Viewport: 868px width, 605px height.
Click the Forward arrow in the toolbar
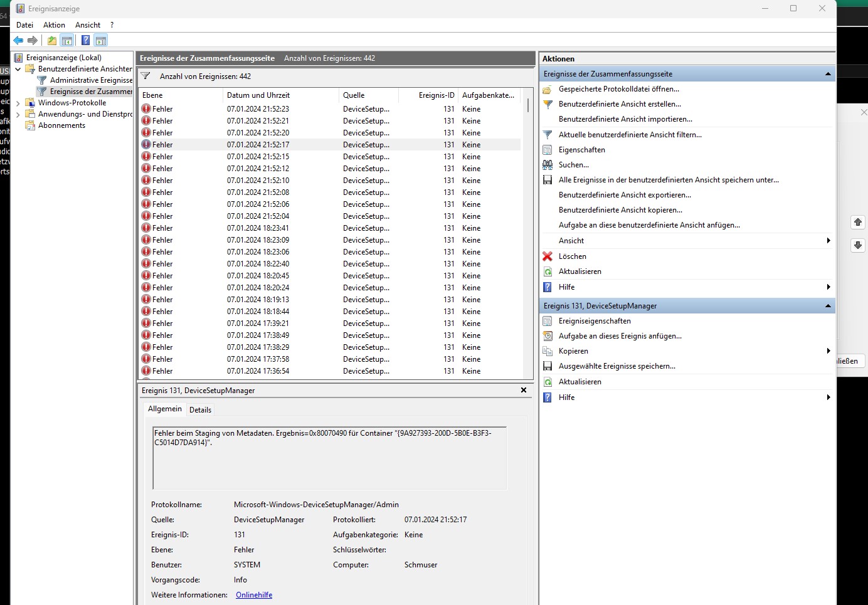[x=33, y=41]
